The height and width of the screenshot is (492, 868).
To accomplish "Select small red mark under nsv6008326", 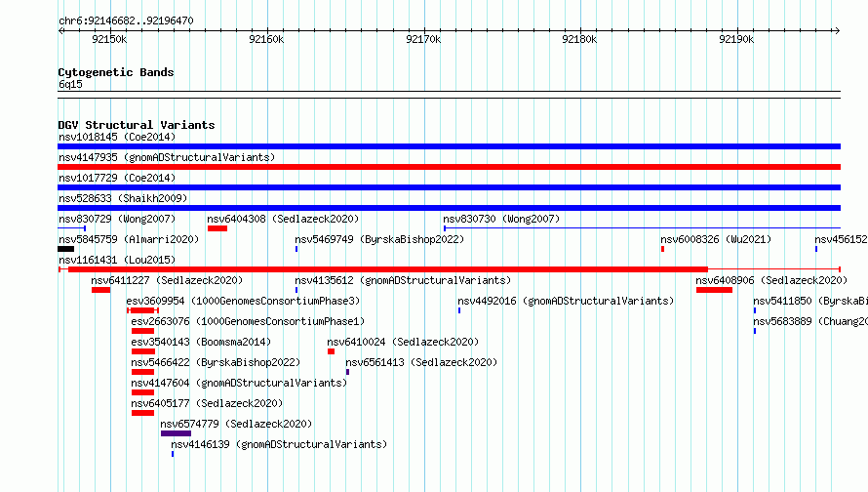I will [662, 249].
